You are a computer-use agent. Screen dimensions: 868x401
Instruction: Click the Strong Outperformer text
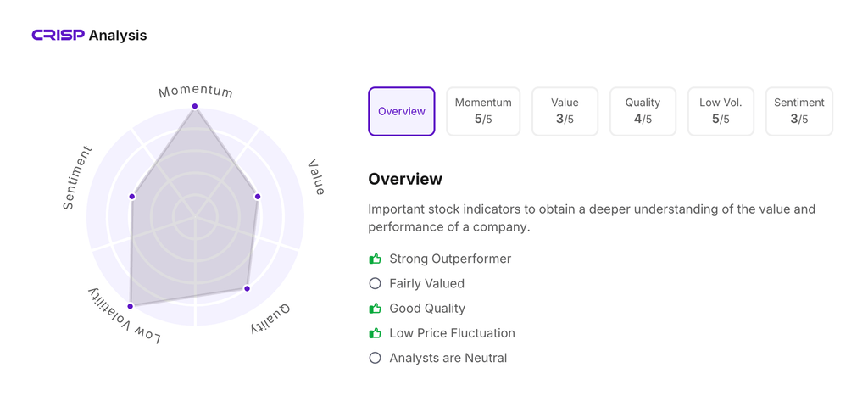(450, 259)
